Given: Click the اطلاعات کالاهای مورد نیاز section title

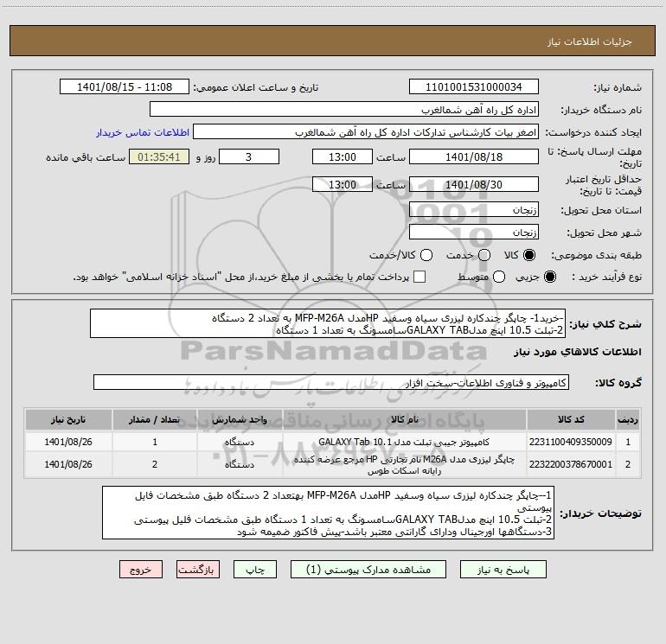Looking at the screenshot, I should point(577,352).
